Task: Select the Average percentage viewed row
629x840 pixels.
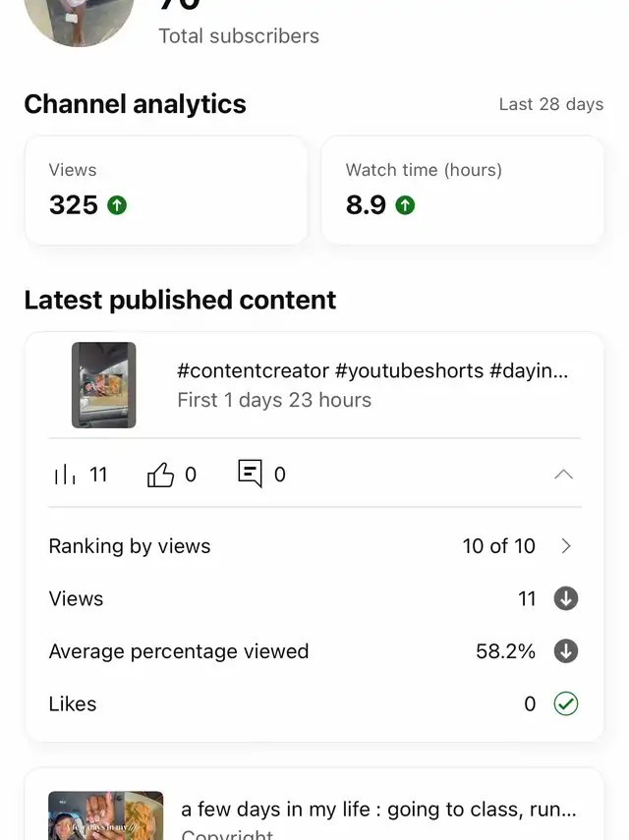Action: click(314, 651)
